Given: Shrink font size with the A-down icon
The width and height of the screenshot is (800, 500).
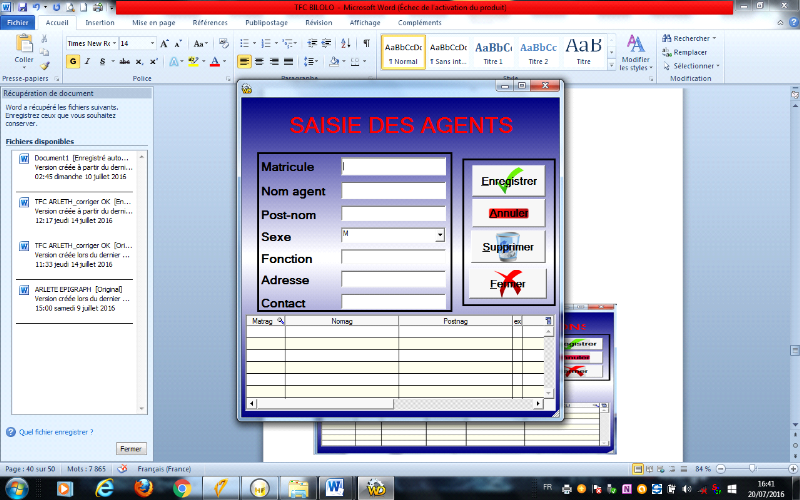Looking at the screenshot, I should [x=178, y=43].
